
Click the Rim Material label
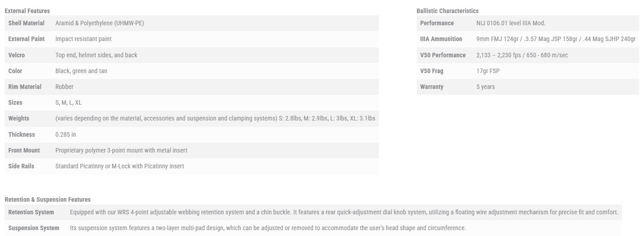pos(25,87)
